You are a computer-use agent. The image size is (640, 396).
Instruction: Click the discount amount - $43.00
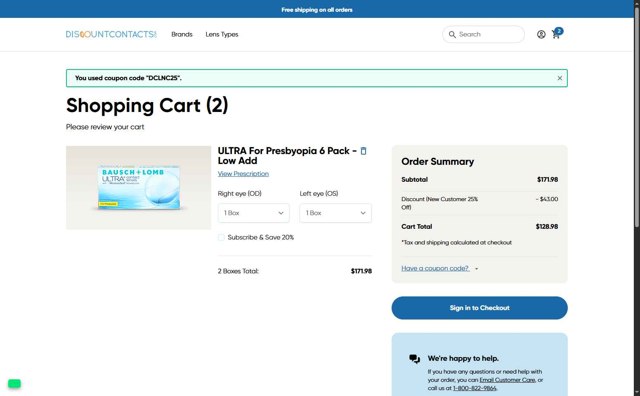[547, 199]
